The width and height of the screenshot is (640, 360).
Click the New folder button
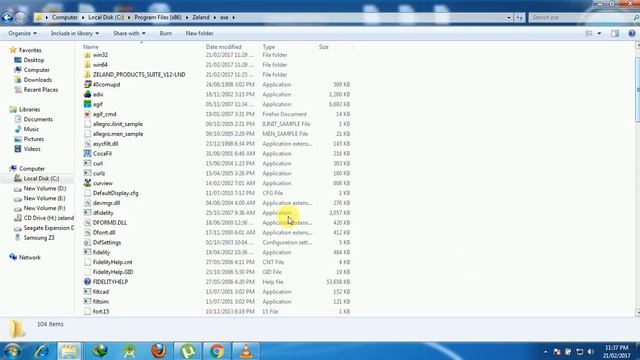pos(200,33)
